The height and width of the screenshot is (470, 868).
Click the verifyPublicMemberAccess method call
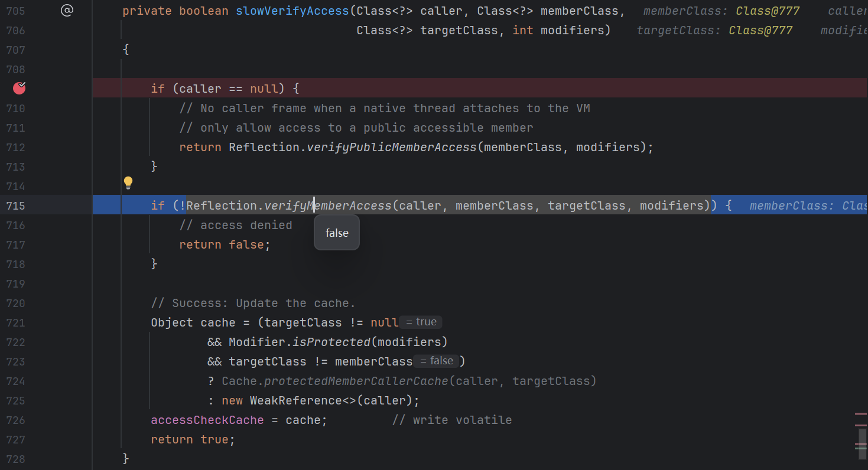tap(391, 148)
